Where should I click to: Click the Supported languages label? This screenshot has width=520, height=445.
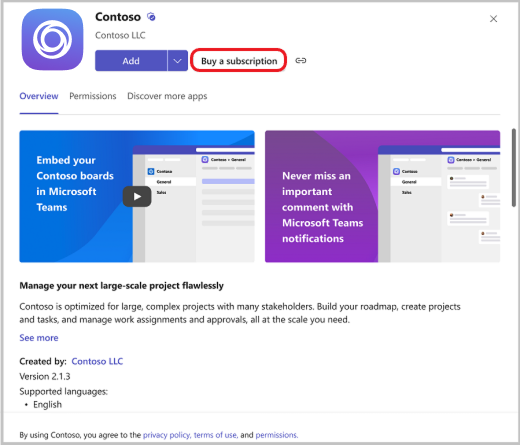click(x=63, y=391)
